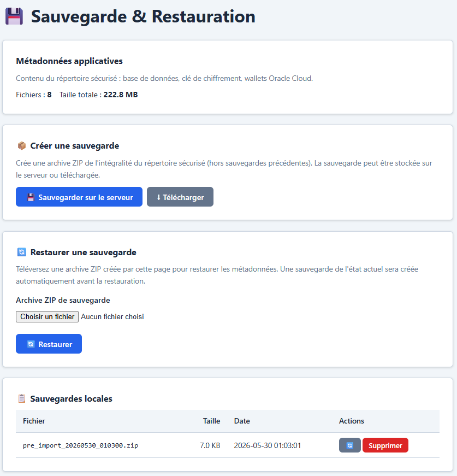
Task: Click the package icon beside Créer une sauvegarde
Action: (x=21, y=146)
